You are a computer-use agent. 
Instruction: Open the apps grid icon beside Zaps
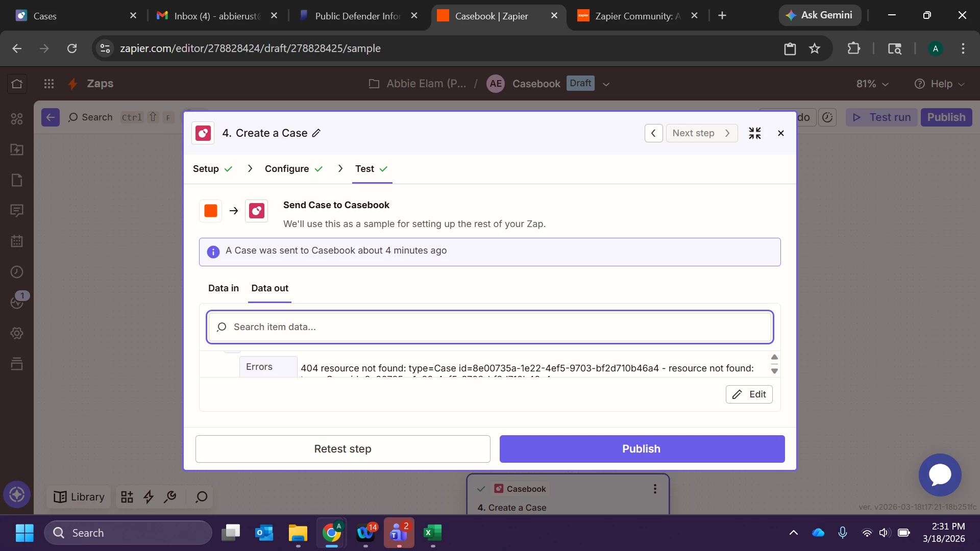pyautogui.click(x=49, y=84)
